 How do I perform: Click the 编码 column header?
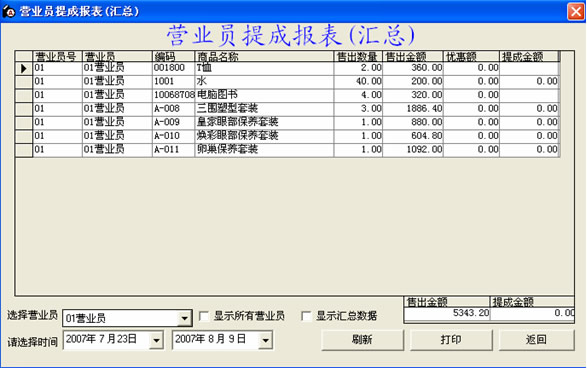174,57
